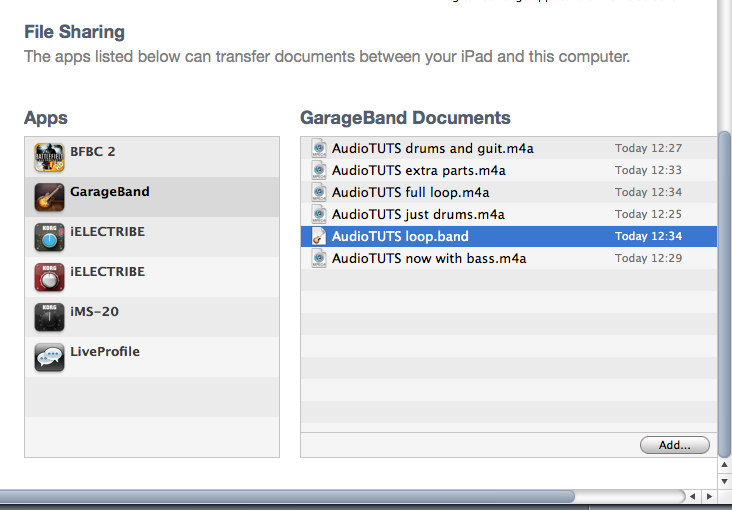The image size is (732, 510).
Task: Click the Today 12:33 timestamp
Action: [648, 170]
